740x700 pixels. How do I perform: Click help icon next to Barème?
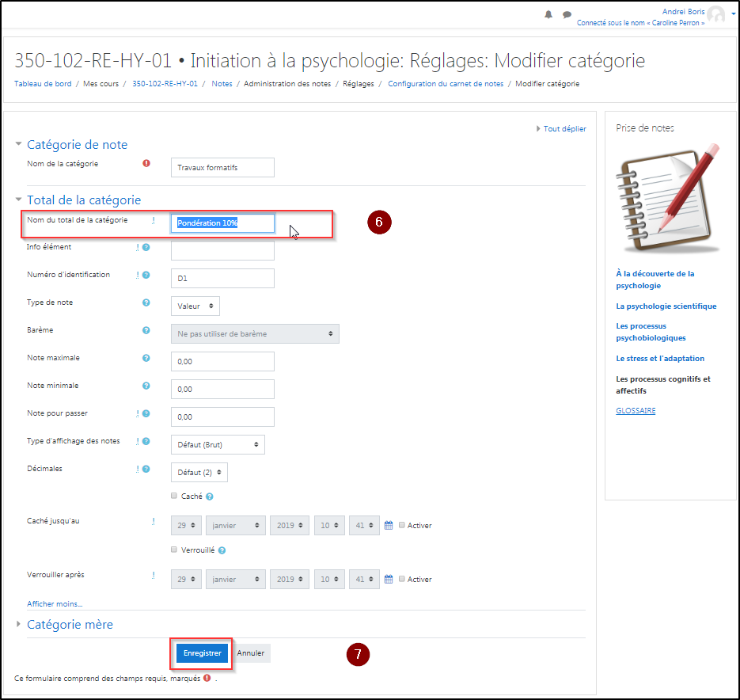[146, 330]
